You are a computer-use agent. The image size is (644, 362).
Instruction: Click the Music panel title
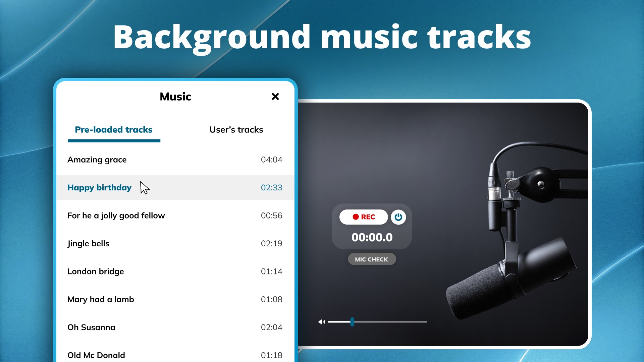(x=175, y=97)
